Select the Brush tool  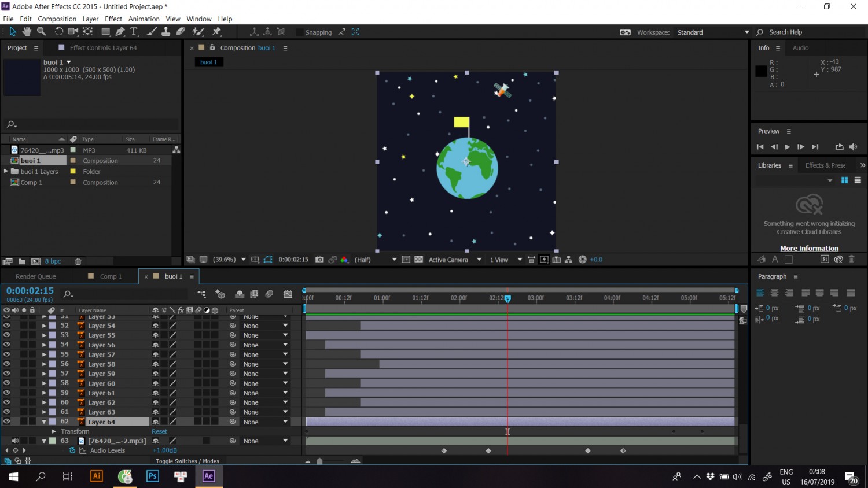pyautogui.click(x=152, y=32)
